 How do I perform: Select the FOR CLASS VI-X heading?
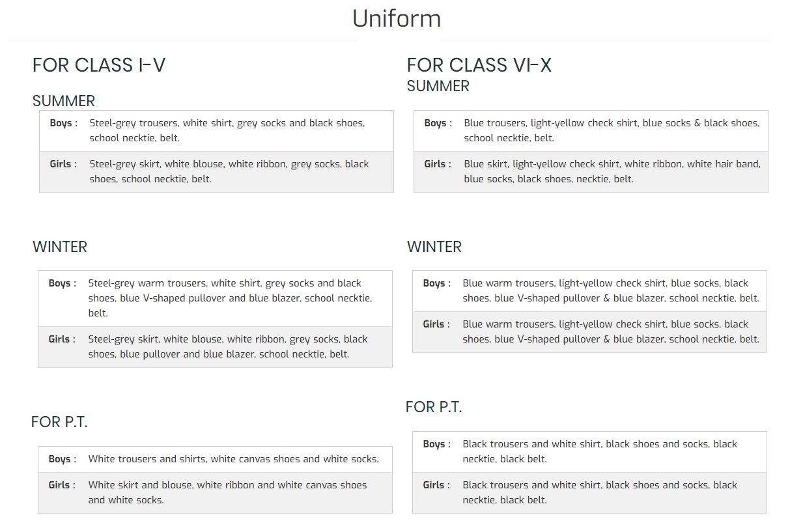tap(479, 65)
